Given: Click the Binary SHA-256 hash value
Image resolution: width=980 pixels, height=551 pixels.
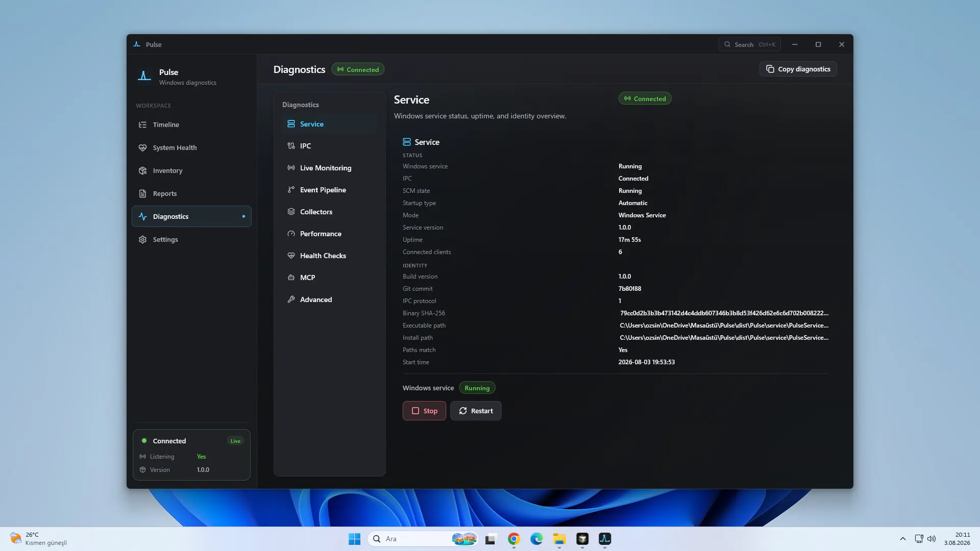Looking at the screenshot, I should (x=724, y=313).
